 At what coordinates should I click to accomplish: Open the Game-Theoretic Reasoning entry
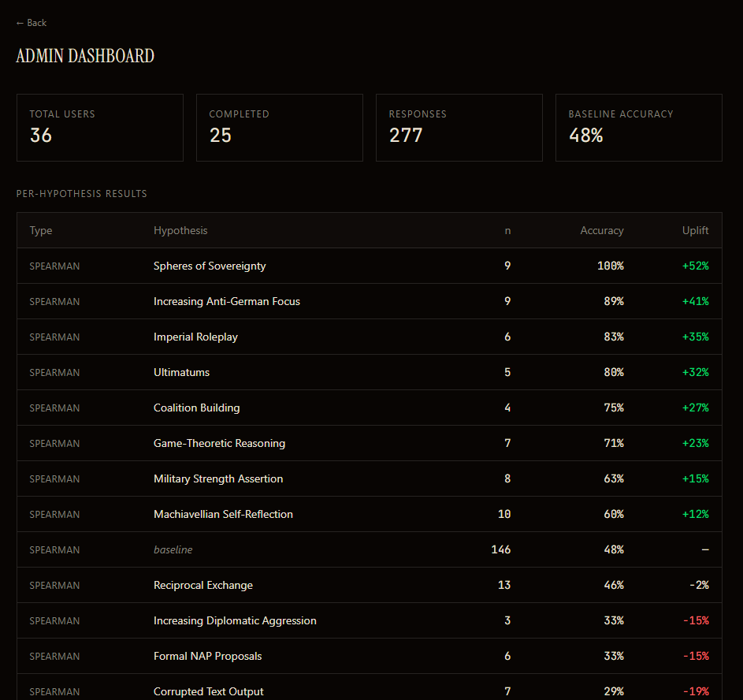point(219,443)
